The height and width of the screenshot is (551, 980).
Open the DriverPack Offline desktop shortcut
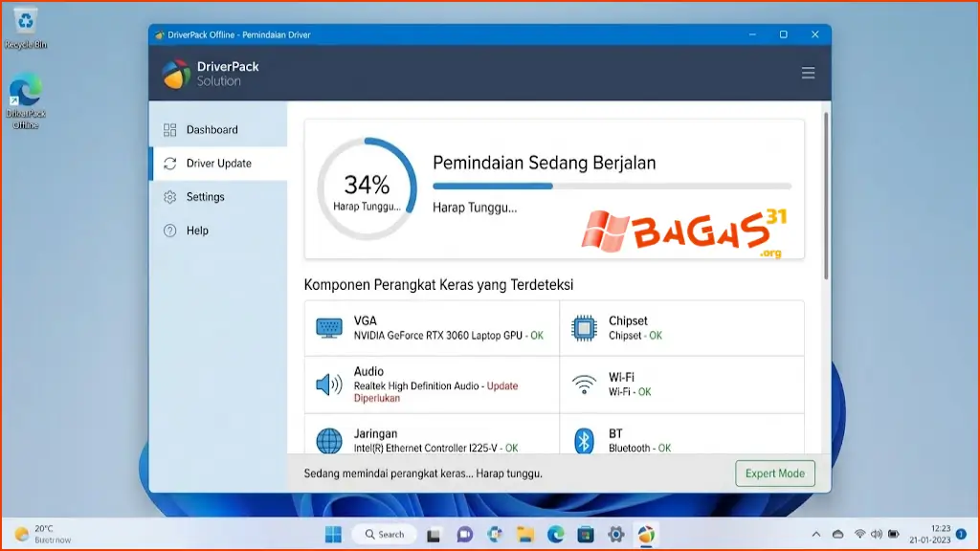tap(26, 101)
